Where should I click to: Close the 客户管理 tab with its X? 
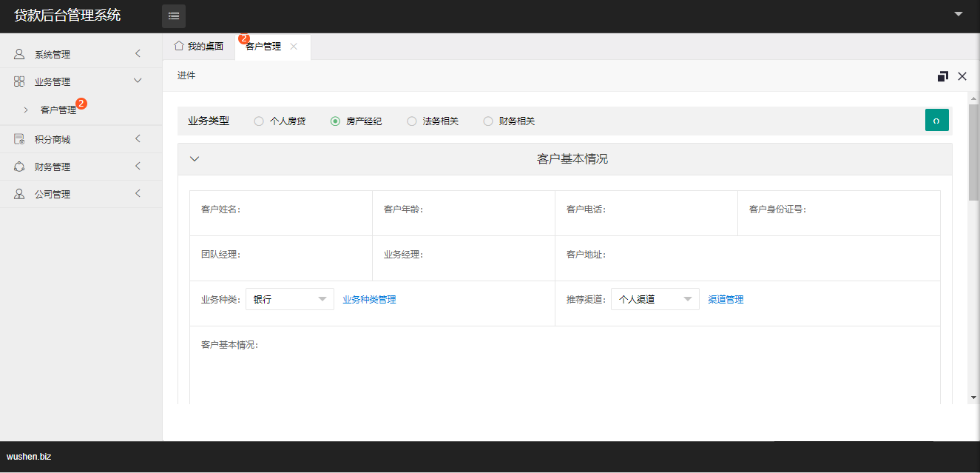click(294, 47)
